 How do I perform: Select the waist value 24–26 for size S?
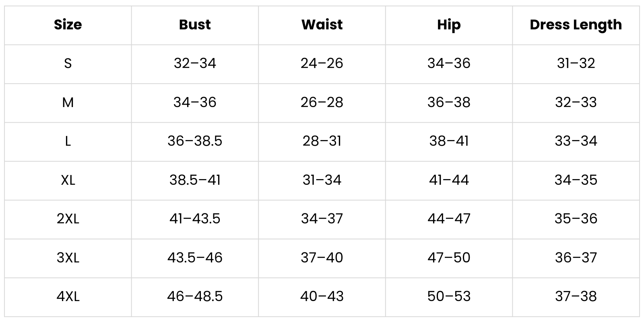coord(322,63)
